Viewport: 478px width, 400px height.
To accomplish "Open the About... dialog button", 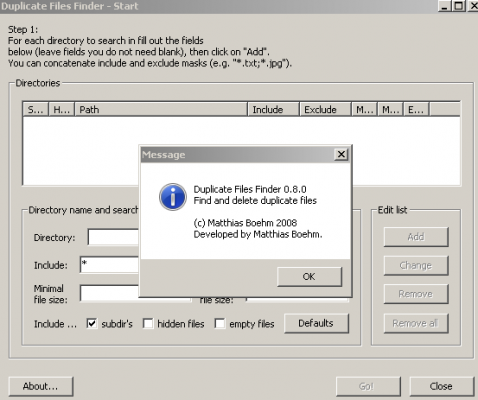I will 41,386.
